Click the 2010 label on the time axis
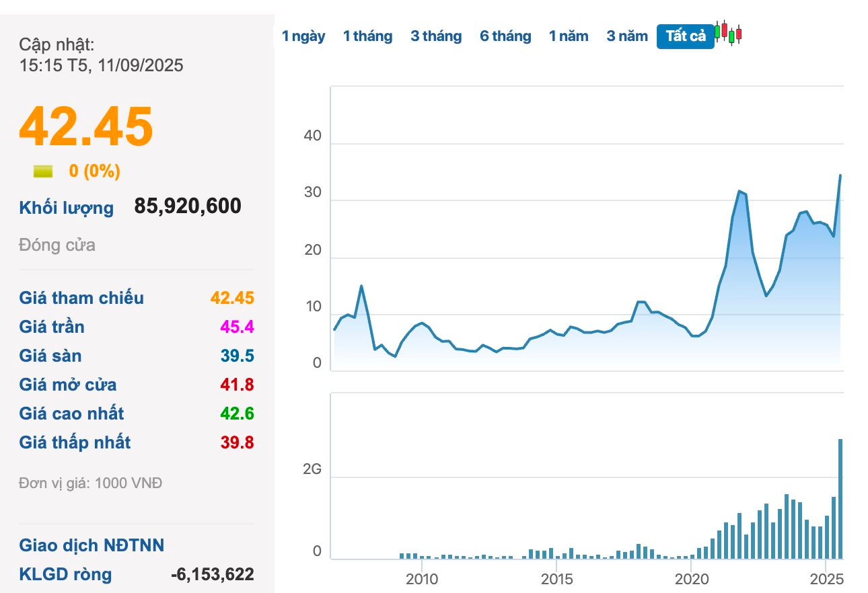The height and width of the screenshot is (593, 868). coord(421,580)
